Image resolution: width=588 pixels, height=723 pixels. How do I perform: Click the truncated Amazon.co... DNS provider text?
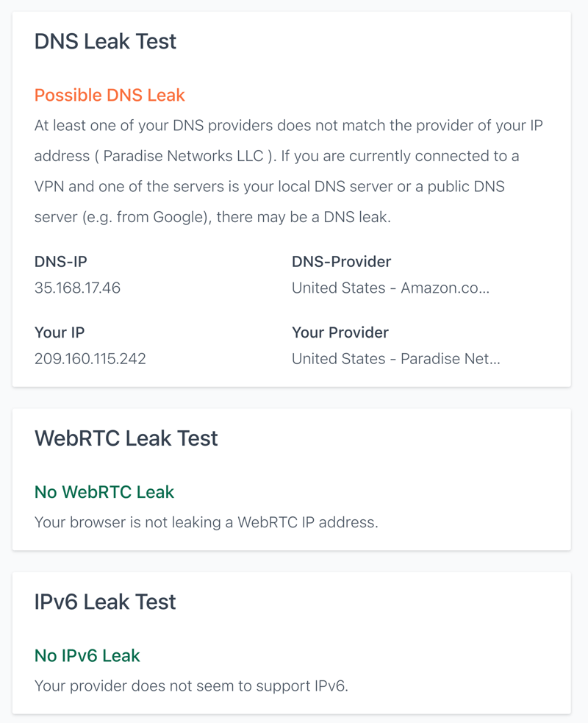[390, 288]
